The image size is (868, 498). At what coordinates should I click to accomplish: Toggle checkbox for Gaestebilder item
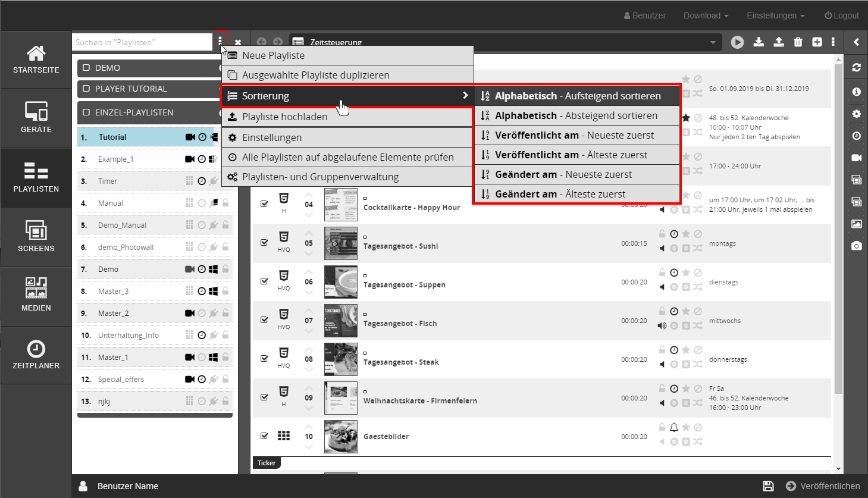click(x=265, y=436)
